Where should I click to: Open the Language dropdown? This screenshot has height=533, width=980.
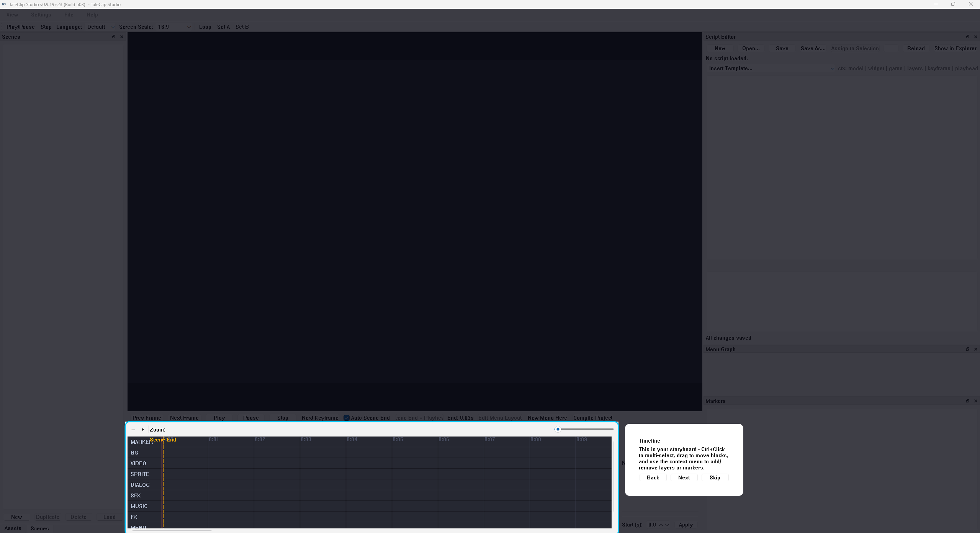tap(100, 27)
